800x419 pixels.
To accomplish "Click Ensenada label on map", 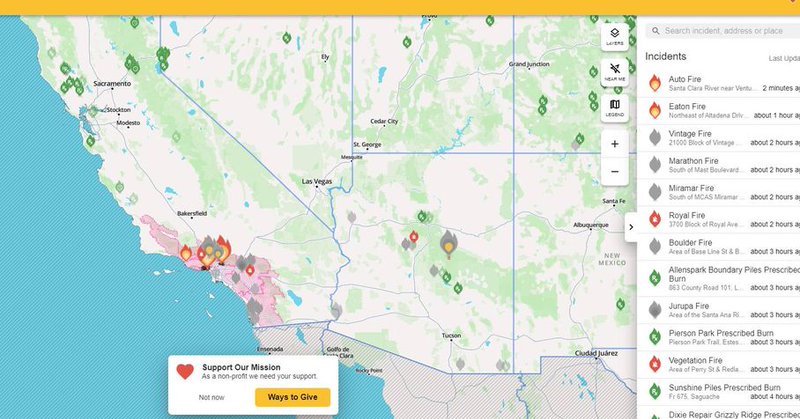I will click(270, 349).
